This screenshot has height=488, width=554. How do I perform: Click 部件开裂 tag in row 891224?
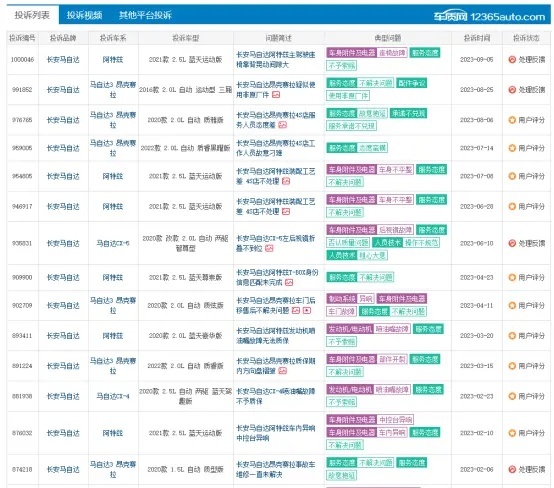[x=392, y=359]
